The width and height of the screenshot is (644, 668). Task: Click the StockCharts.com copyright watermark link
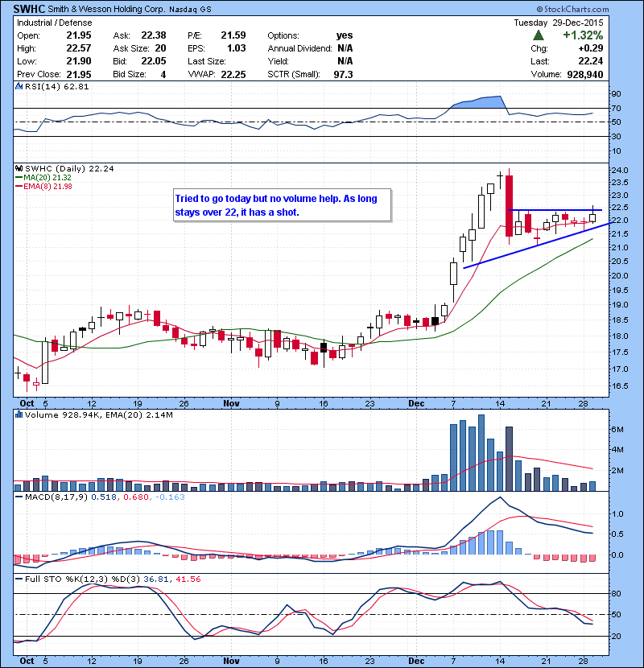pyautogui.click(x=572, y=9)
